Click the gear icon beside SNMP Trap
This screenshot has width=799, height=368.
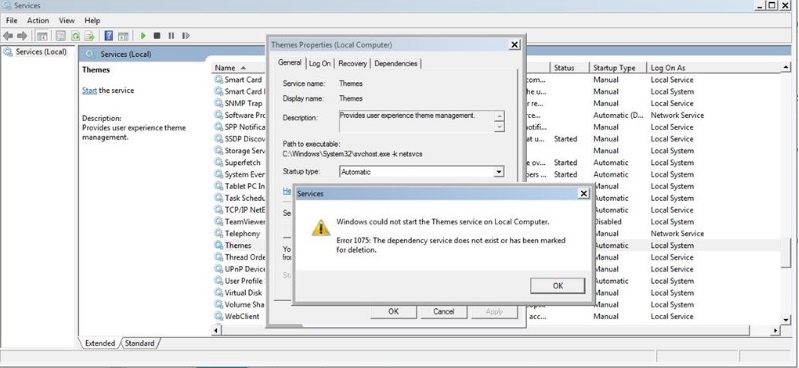[219, 103]
